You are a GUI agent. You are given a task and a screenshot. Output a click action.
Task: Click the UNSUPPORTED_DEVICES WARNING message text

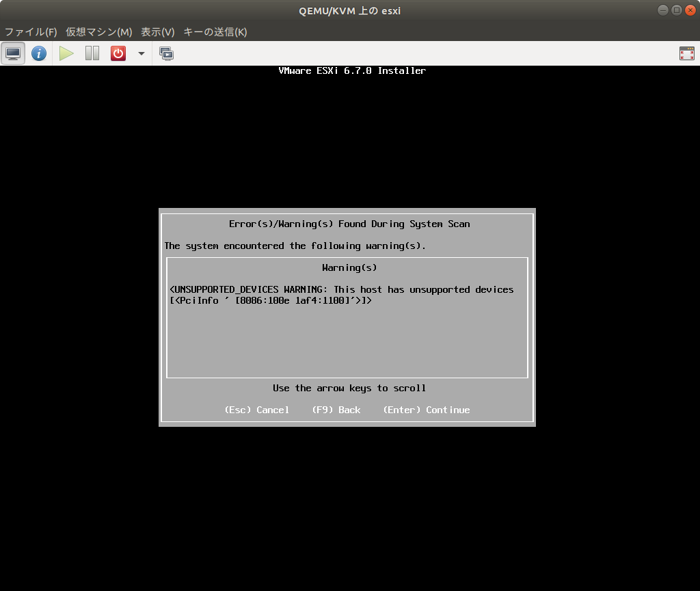click(x=342, y=289)
